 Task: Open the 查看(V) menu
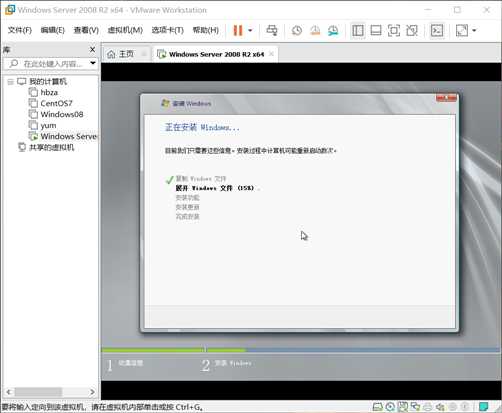point(86,30)
